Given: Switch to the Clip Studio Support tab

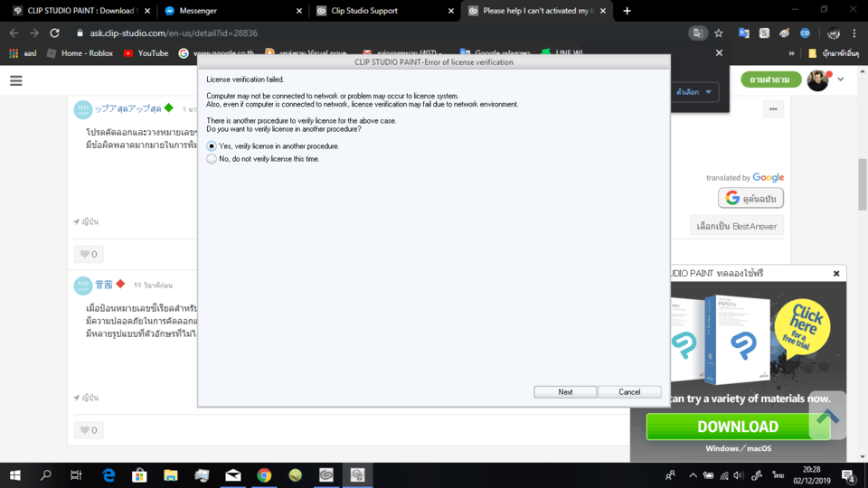Looking at the screenshot, I should [384, 11].
